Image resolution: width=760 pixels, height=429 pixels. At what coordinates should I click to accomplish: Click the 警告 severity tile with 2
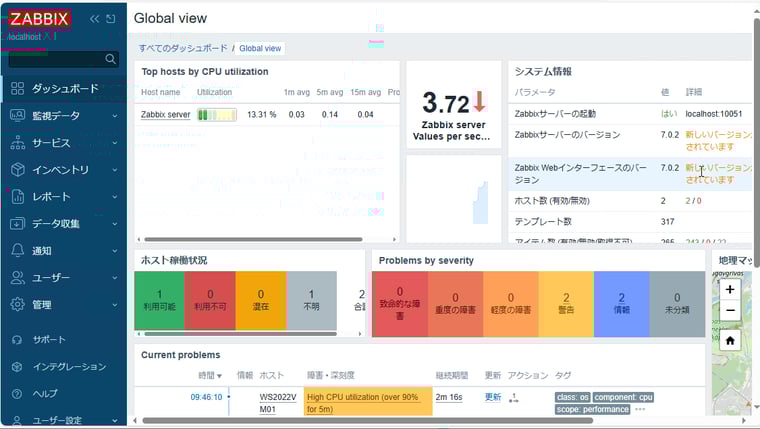566,304
